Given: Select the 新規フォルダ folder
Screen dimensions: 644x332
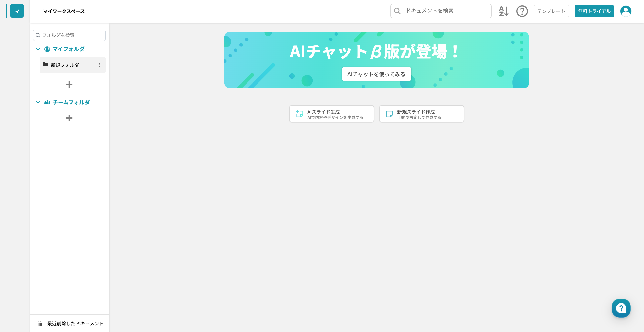Looking at the screenshot, I should pos(65,65).
